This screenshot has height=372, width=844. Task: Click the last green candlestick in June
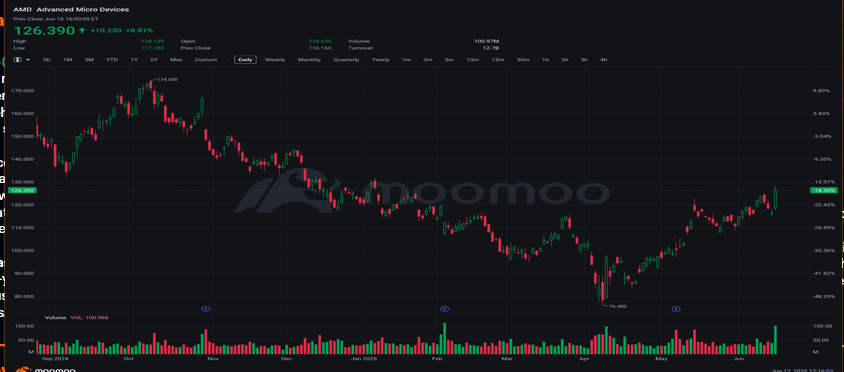776,198
